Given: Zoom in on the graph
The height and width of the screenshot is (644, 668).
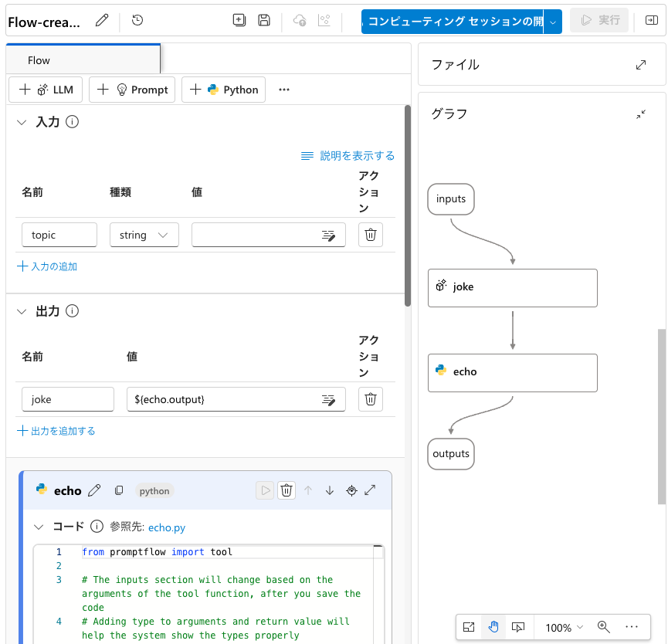Looking at the screenshot, I should (604, 627).
